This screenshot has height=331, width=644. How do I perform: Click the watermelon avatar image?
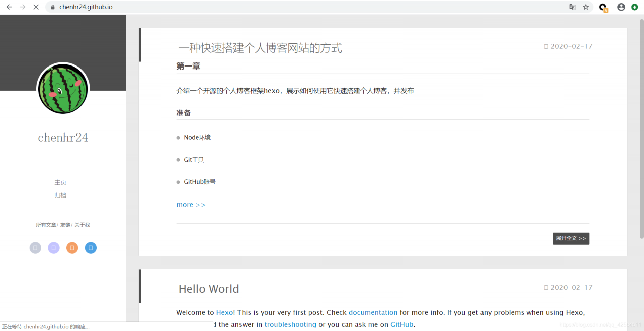click(x=63, y=89)
